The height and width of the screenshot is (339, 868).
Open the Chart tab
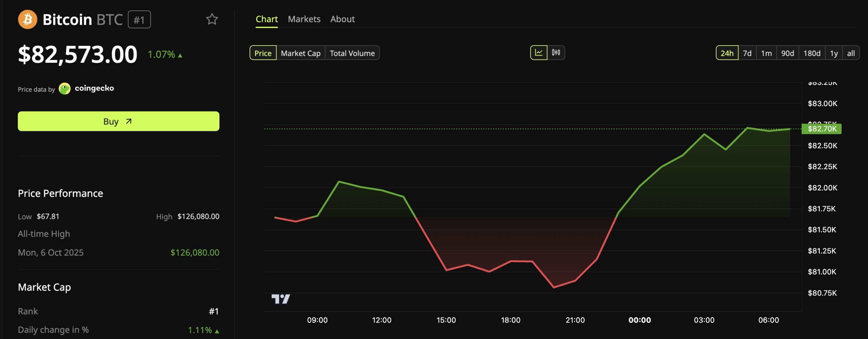(x=267, y=19)
